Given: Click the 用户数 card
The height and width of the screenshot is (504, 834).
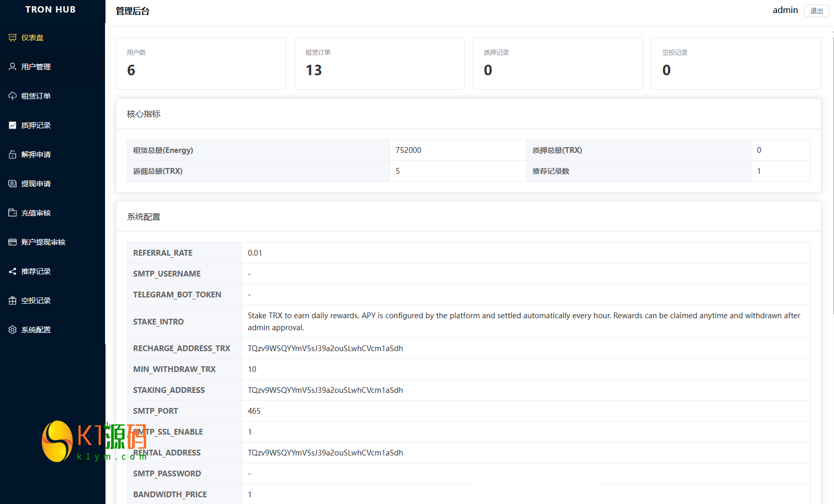Looking at the screenshot, I should [201, 63].
